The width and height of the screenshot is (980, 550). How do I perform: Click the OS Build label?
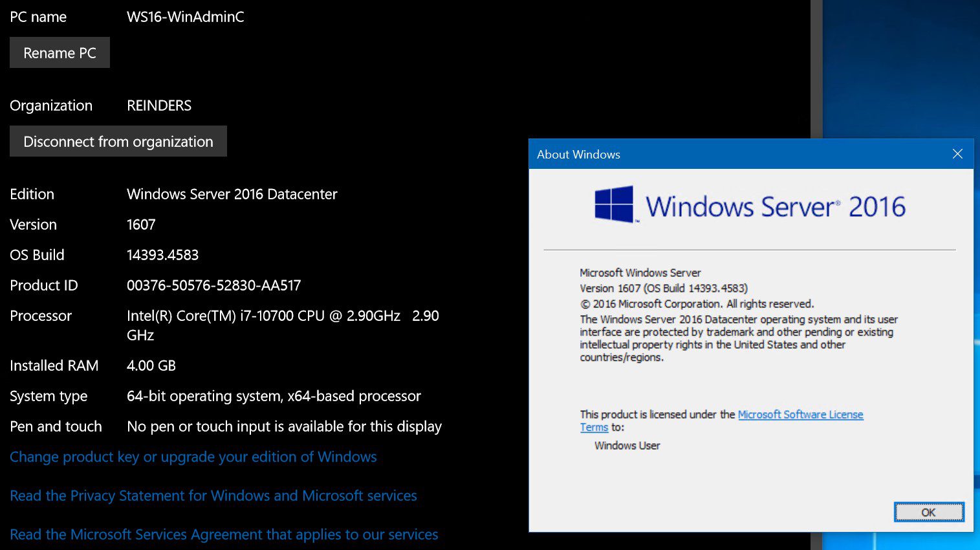coord(37,255)
